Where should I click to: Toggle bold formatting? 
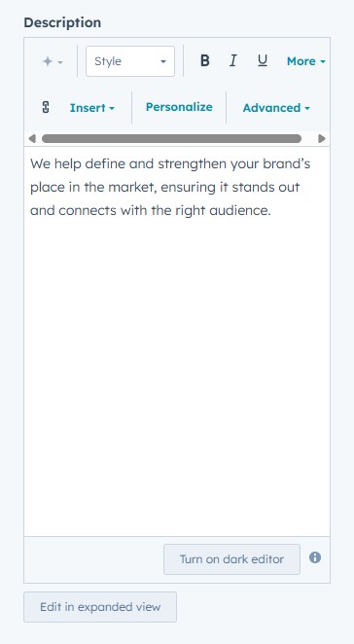click(x=204, y=61)
